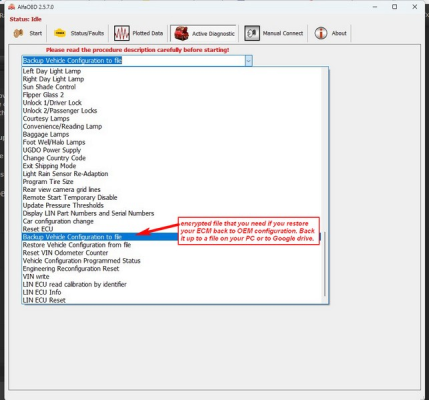Select the Active Diagnostic engine icon
Screen dimensions: 429x400
pos(182,33)
